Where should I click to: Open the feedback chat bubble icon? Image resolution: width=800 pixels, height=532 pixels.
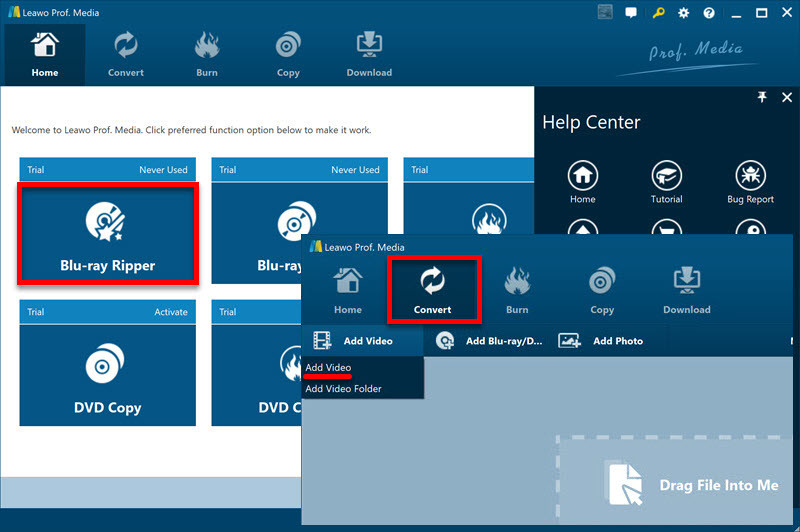[631, 13]
